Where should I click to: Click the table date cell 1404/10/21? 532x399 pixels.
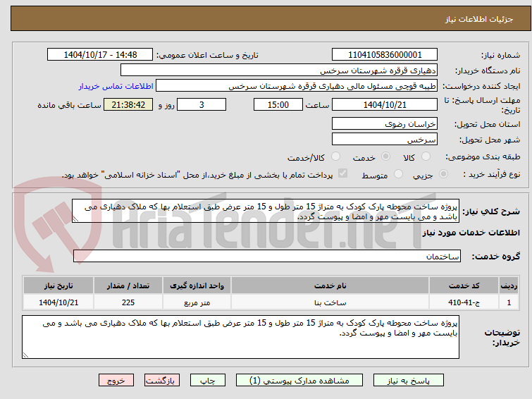pyautogui.click(x=58, y=302)
